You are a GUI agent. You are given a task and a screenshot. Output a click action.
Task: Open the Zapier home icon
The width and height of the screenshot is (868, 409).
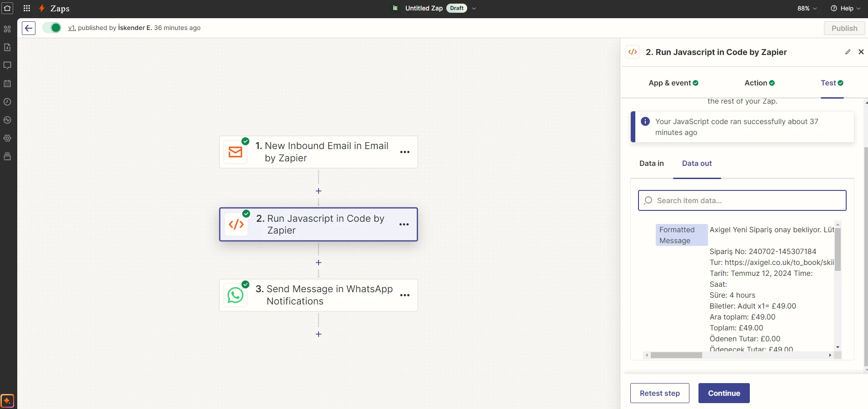click(x=8, y=8)
